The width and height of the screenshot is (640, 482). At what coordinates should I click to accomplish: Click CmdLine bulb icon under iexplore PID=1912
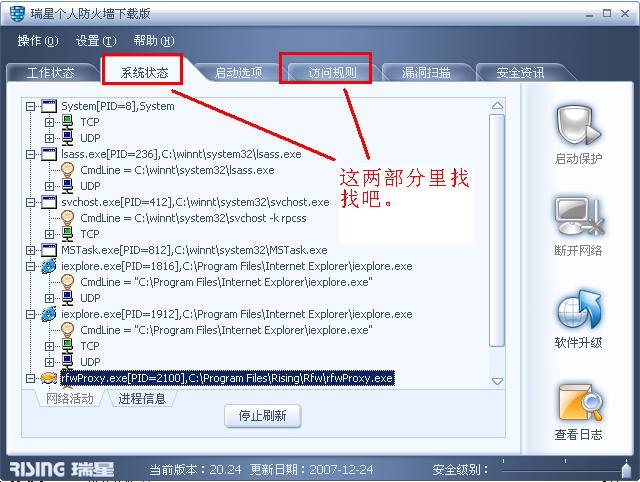coord(67,330)
